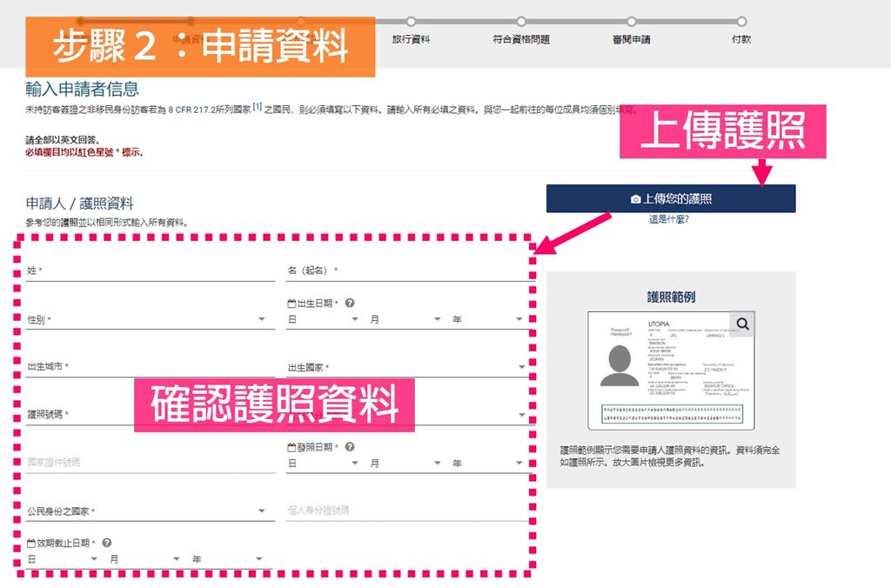Open birth date 日 day dropdown
This screenshot has width=891, height=588.
(323, 320)
